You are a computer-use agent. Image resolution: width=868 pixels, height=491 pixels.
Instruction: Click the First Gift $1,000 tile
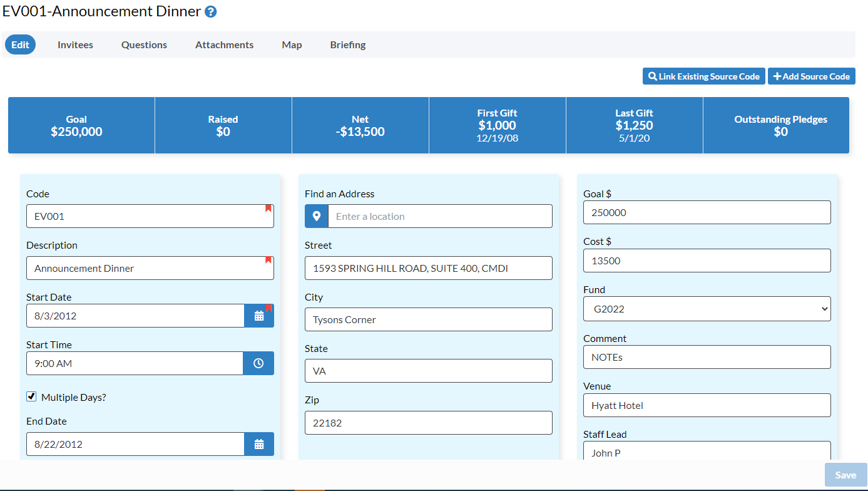point(498,125)
